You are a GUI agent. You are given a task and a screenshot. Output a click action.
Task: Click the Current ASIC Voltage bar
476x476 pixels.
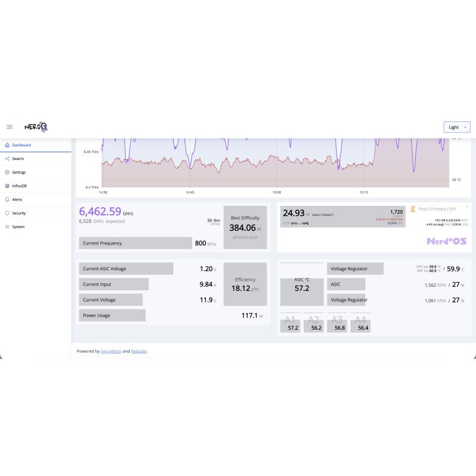[x=126, y=269]
